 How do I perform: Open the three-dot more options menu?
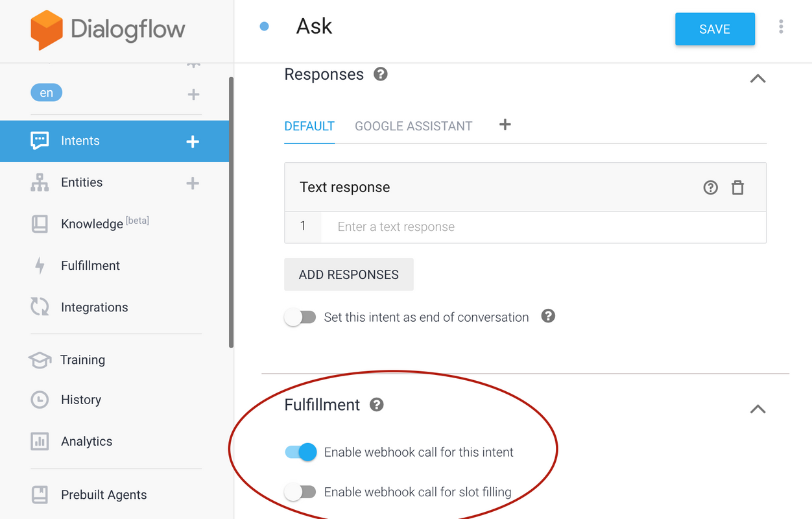coord(781,27)
